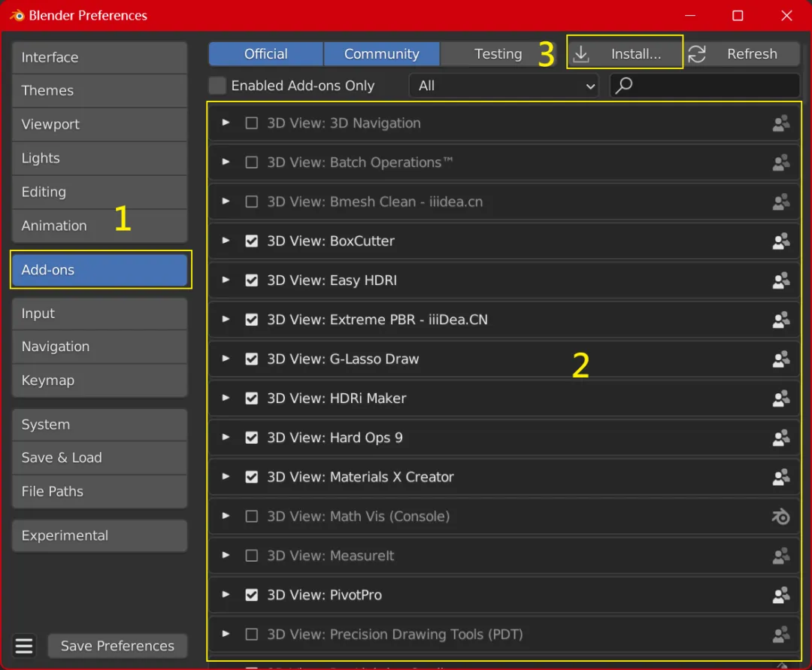Click the community icon on Extreme PBR row
This screenshot has width=812, height=670.
pyautogui.click(x=781, y=320)
